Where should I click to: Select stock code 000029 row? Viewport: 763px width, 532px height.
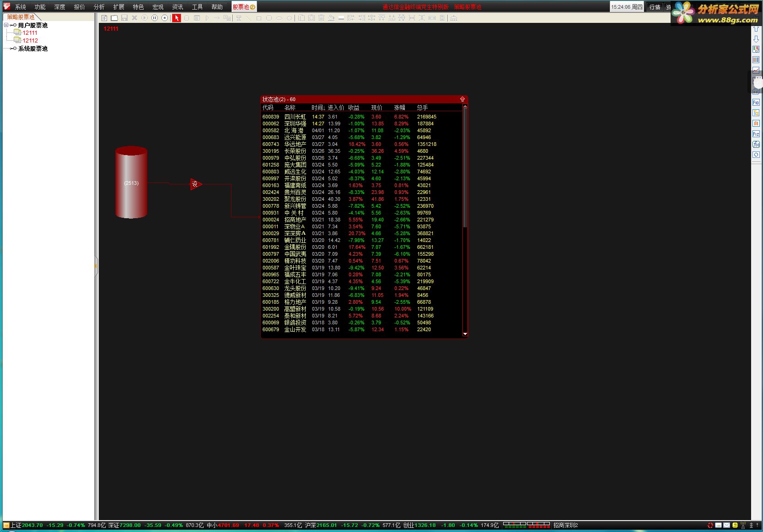(361, 233)
